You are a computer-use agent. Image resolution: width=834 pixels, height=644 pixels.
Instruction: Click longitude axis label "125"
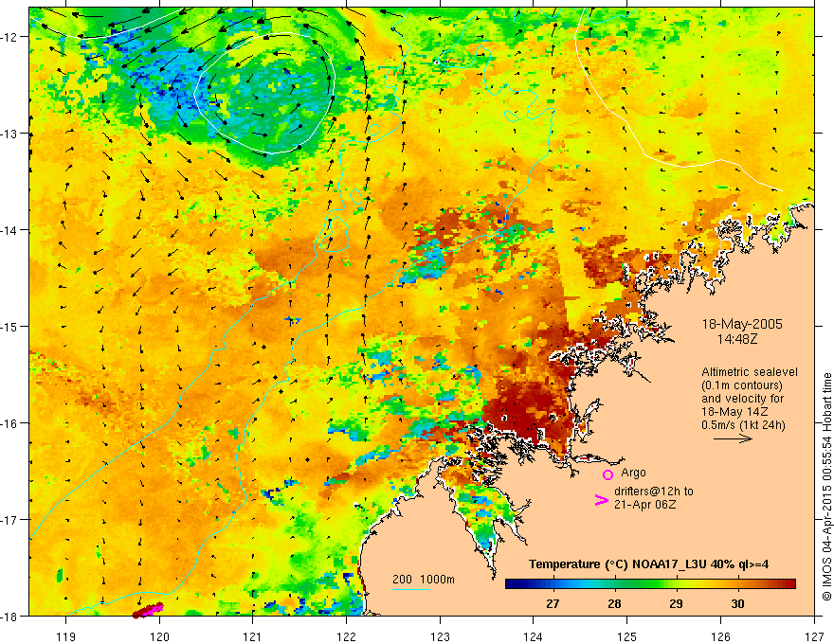click(x=627, y=636)
